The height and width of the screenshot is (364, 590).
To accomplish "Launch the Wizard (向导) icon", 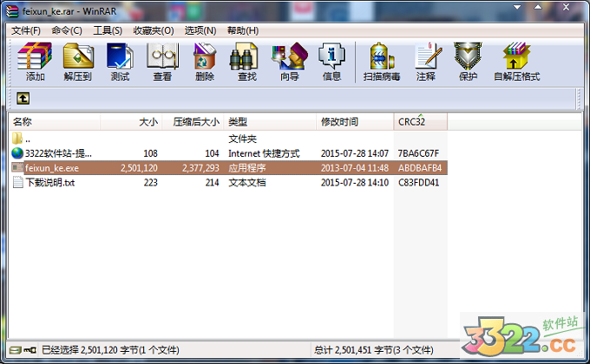I will pos(289,56).
